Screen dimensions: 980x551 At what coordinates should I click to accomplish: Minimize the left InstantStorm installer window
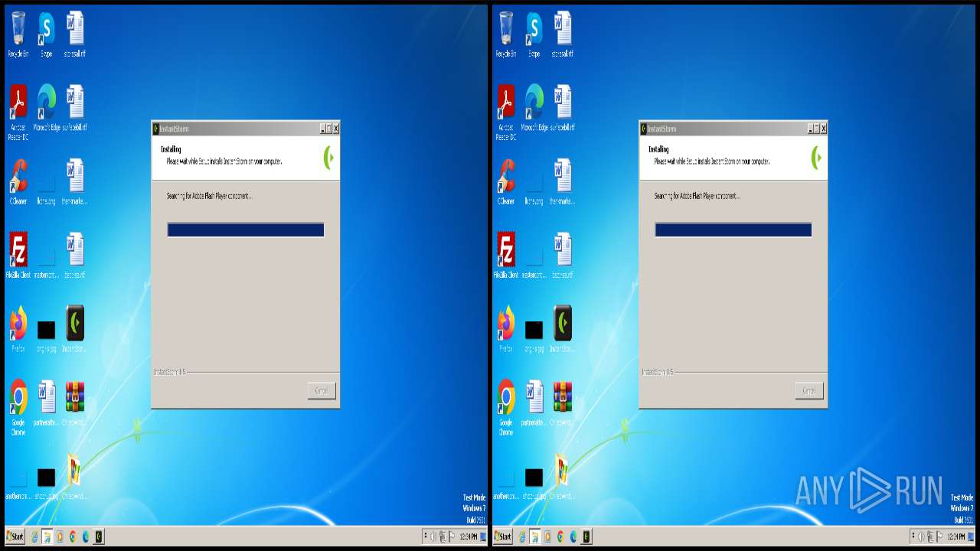(322, 129)
